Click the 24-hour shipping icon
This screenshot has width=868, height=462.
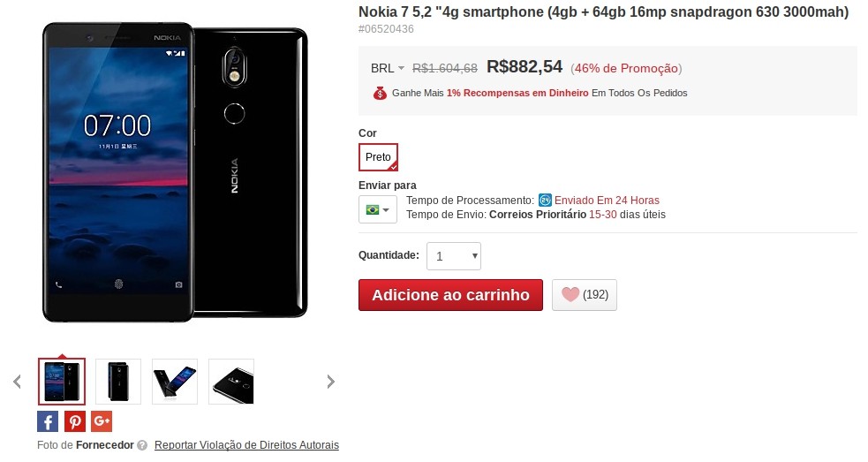(546, 201)
